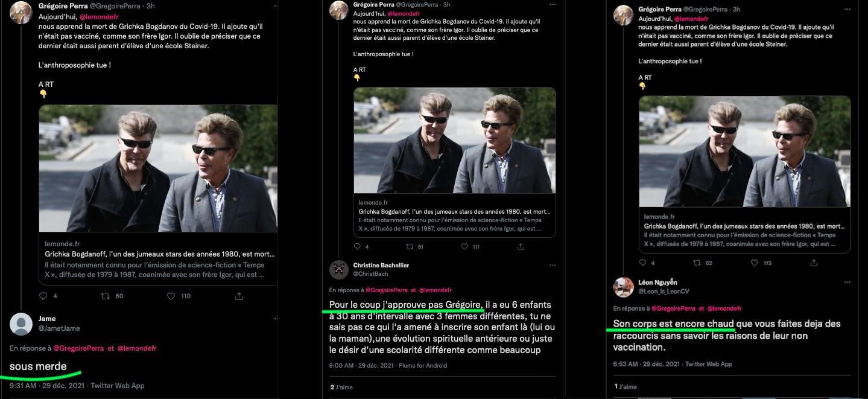Click the reply icon beside 60 retweets
The height and width of the screenshot is (399, 868).
tap(43, 296)
